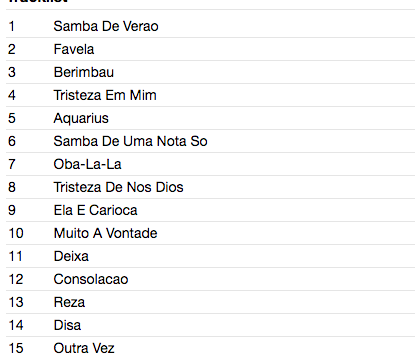415x361 pixels.
Task: Click Ela E Carioca title
Action: coord(95,210)
